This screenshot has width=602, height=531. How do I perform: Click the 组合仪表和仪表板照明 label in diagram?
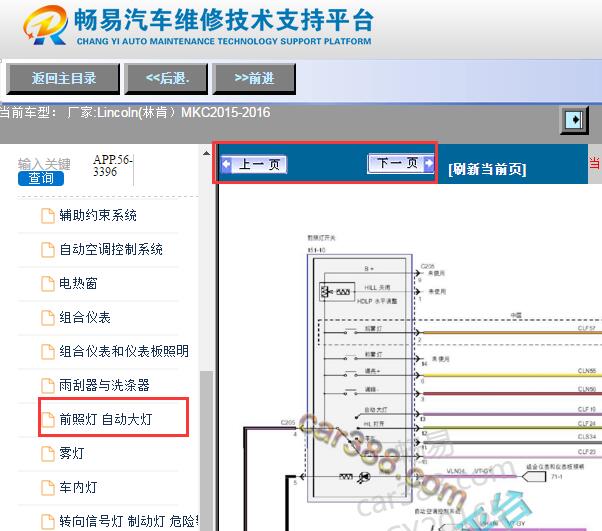[555, 467]
